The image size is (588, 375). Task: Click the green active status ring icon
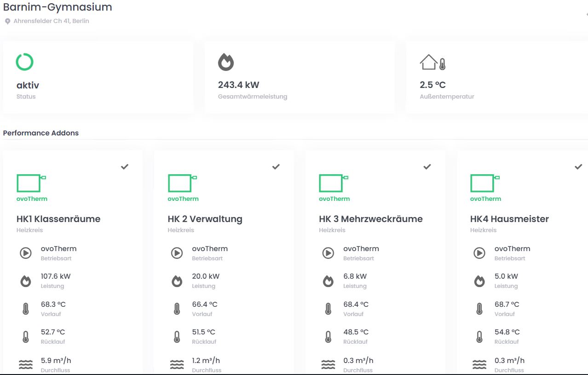pyautogui.click(x=24, y=62)
